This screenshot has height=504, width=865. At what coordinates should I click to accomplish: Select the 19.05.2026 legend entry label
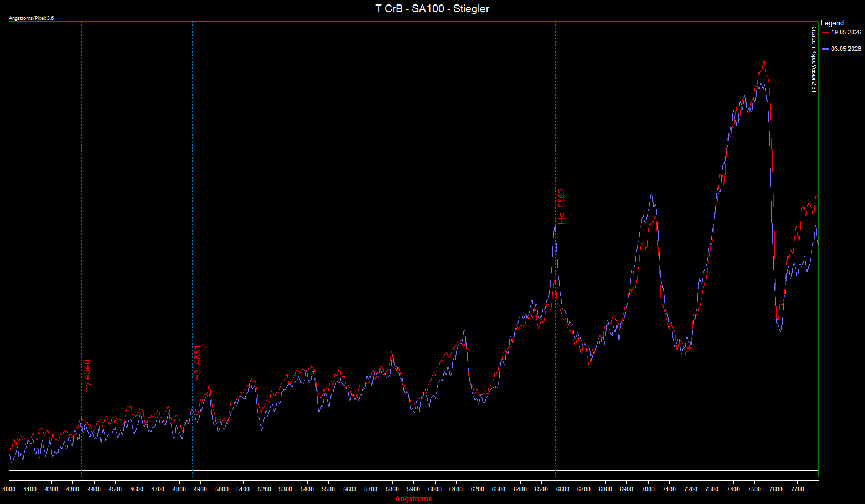[846, 33]
